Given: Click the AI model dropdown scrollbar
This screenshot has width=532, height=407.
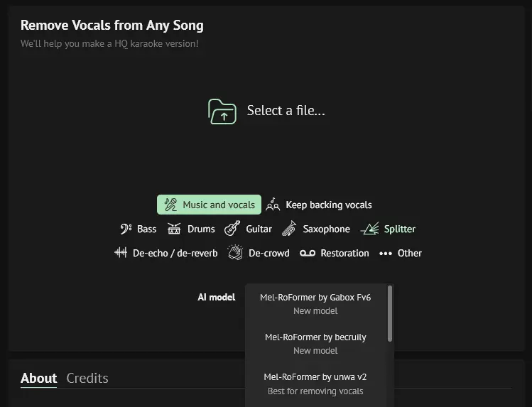Looking at the screenshot, I should pyautogui.click(x=390, y=313).
